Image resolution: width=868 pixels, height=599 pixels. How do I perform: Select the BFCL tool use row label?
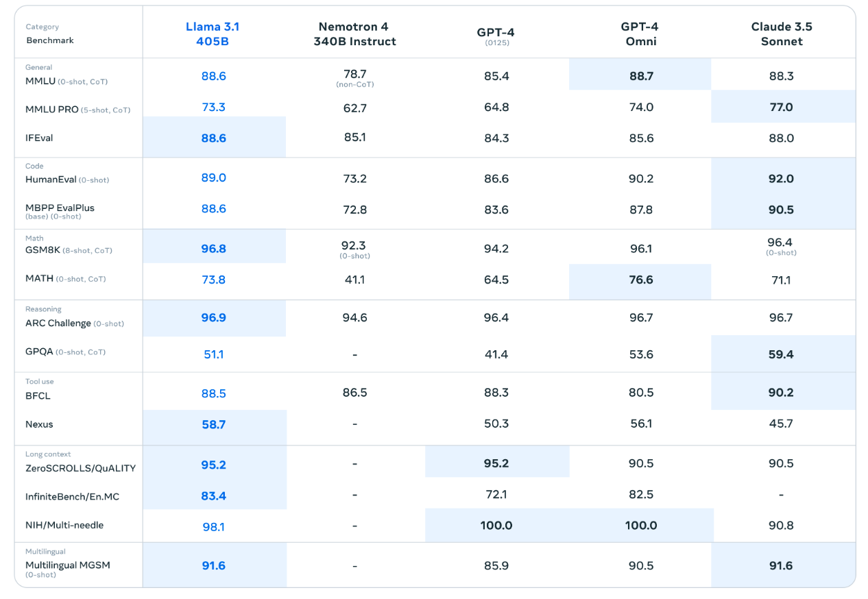tap(38, 395)
